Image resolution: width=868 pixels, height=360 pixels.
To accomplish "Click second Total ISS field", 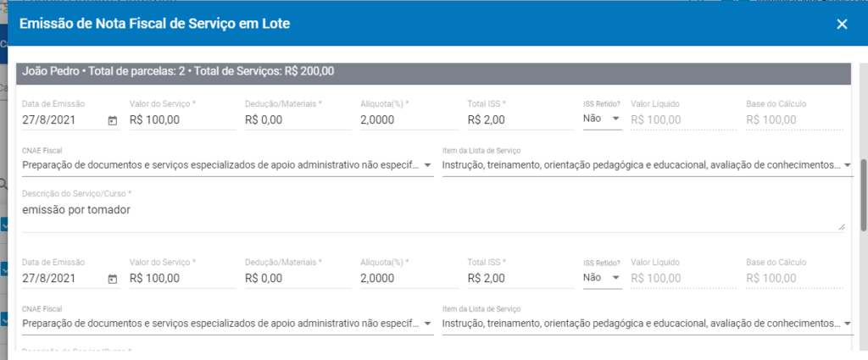I will click(x=520, y=279).
